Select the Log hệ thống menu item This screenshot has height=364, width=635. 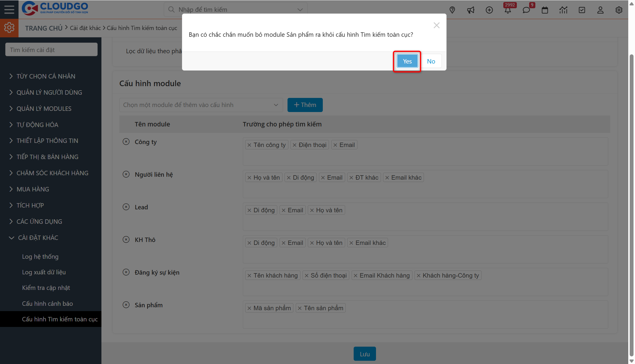[x=40, y=256]
